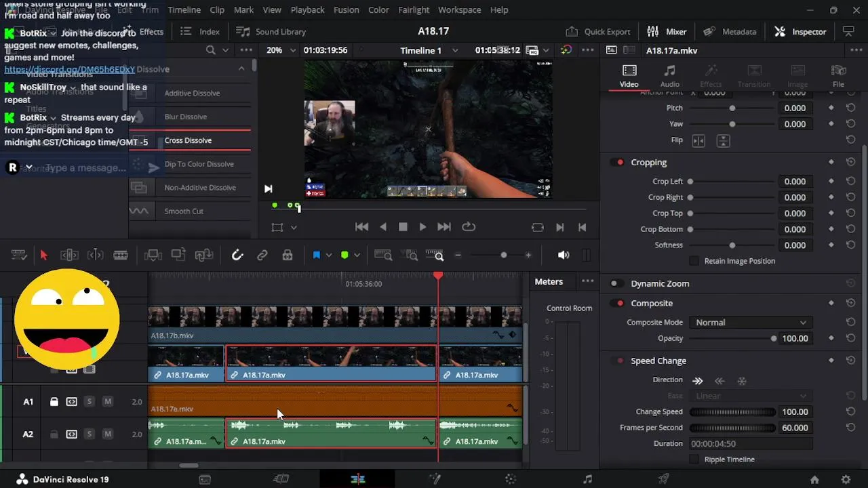Screen dimensions: 868x488
Task: Solo track A1 with S button
Action: [x=90, y=402]
